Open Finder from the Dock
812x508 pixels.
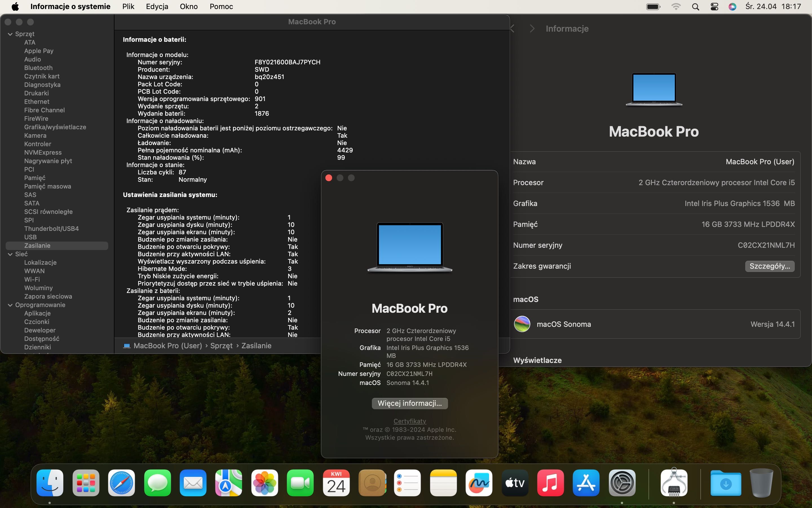tap(50, 483)
